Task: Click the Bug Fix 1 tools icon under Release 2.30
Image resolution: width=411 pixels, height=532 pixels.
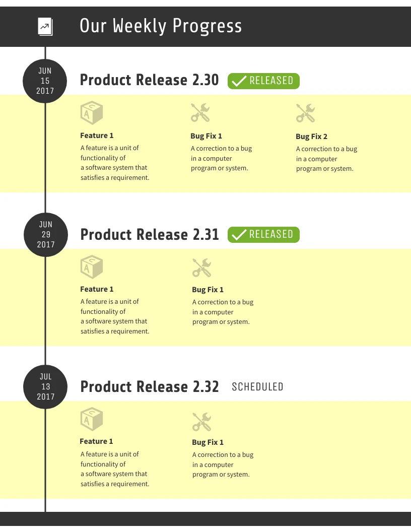Action: tap(200, 113)
